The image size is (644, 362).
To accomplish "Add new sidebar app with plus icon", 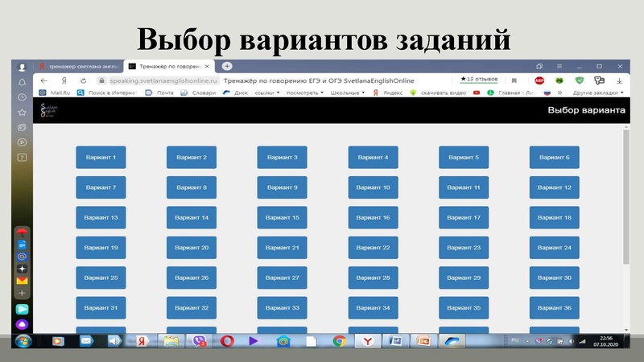I will point(23,293).
